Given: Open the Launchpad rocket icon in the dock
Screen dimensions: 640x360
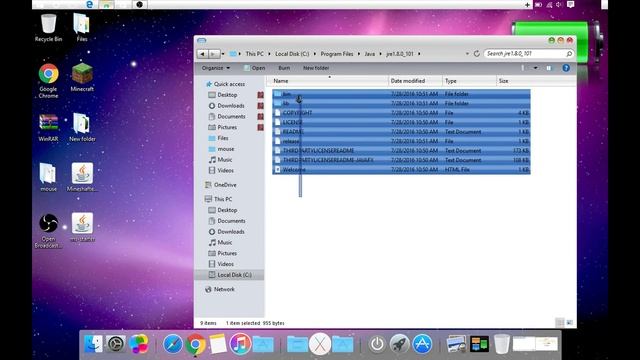Looking at the screenshot, I should [x=400, y=344].
